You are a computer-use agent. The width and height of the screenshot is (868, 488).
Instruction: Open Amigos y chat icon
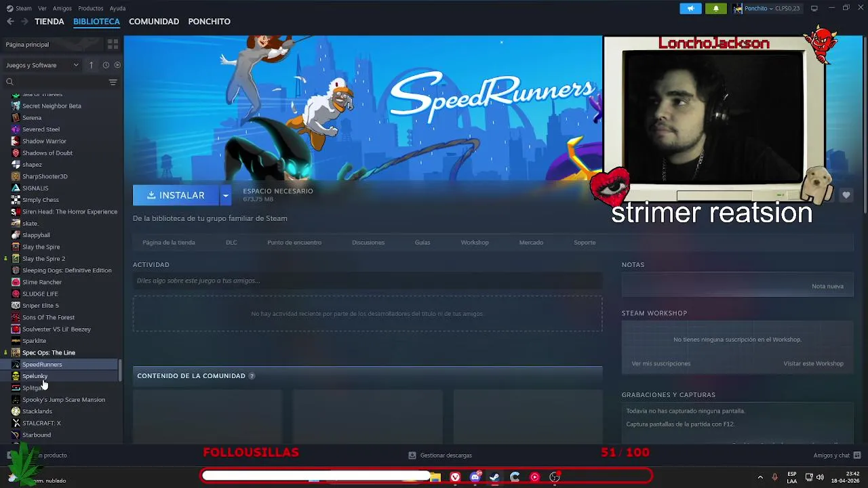click(x=857, y=455)
